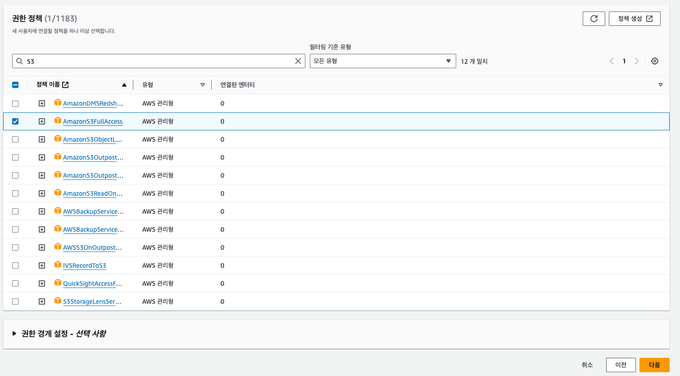Screen dimensions: 680x376
Task: Click the 권한 정책 (1/1183) heading
Action: [x=44, y=18]
